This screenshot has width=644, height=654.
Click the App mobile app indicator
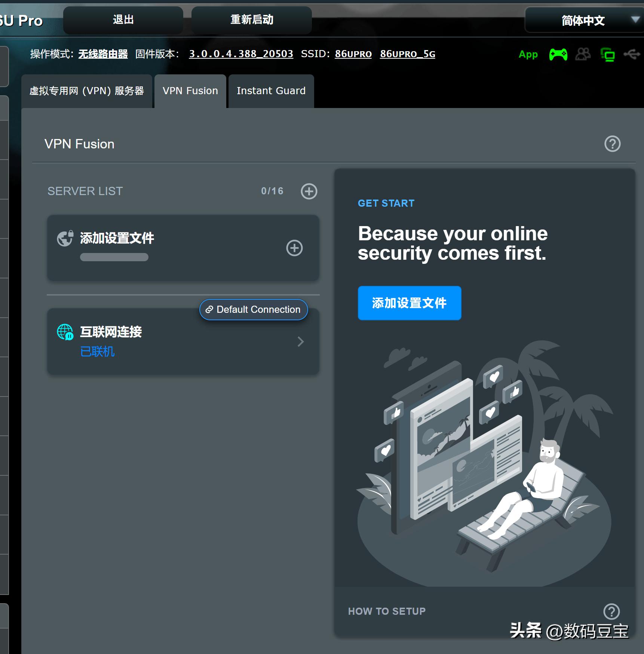pyautogui.click(x=528, y=54)
